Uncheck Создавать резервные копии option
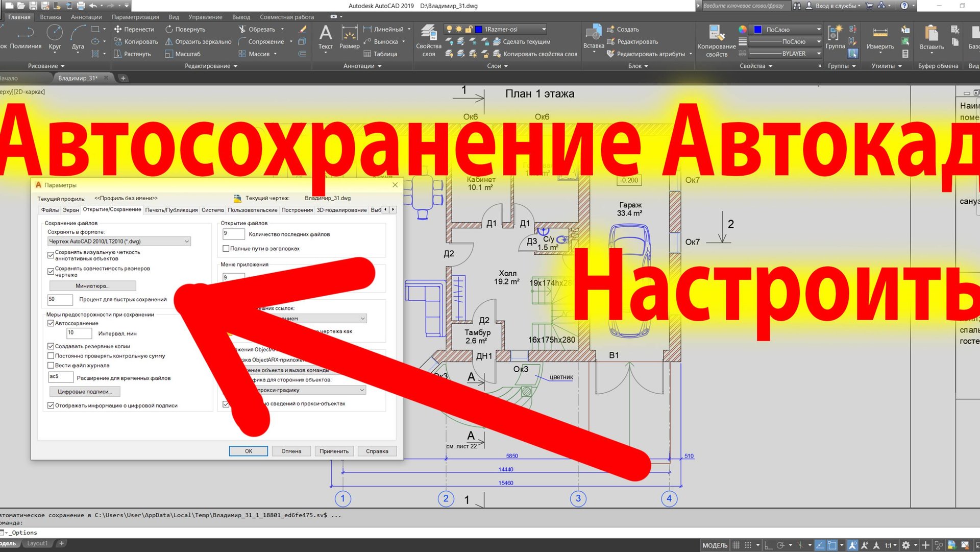Image resolution: width=980 pixels, height=552 pixels. coord(51,346)
